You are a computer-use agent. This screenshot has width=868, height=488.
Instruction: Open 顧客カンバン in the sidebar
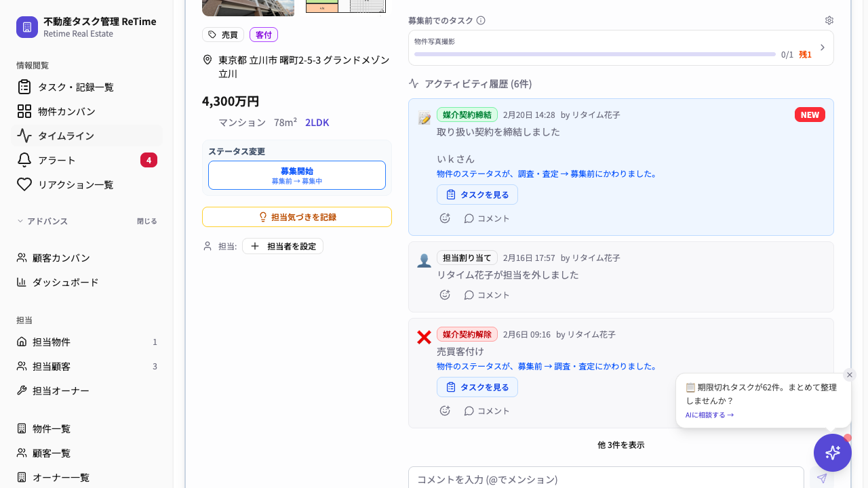tap(87, 258)
